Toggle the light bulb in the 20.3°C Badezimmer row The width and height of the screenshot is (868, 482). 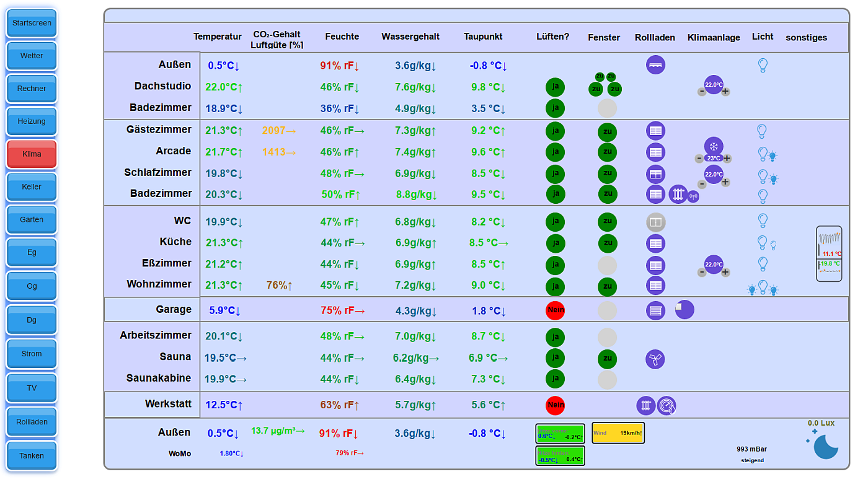[x=763, y=196]
